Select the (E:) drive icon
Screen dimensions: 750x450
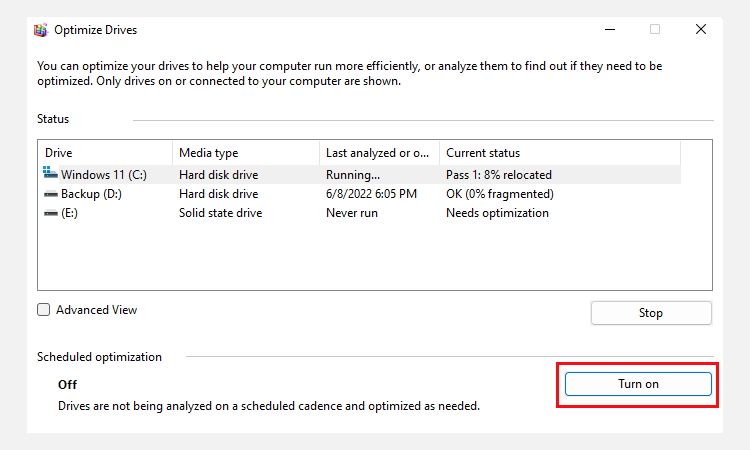pos(50,213)
